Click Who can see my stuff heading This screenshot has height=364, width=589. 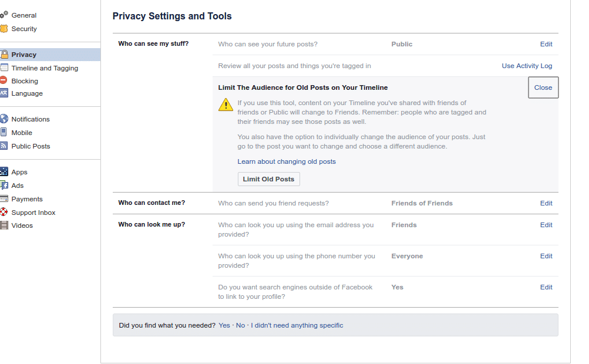click(153, 43)
